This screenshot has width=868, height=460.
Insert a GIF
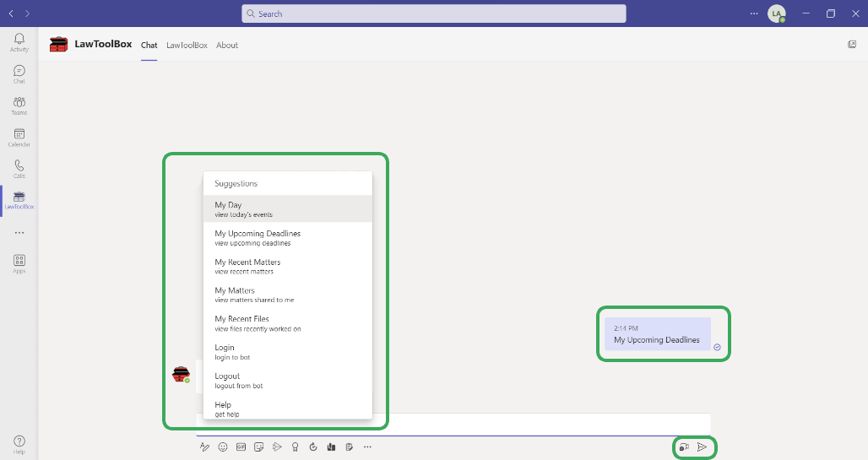(241, 447)
